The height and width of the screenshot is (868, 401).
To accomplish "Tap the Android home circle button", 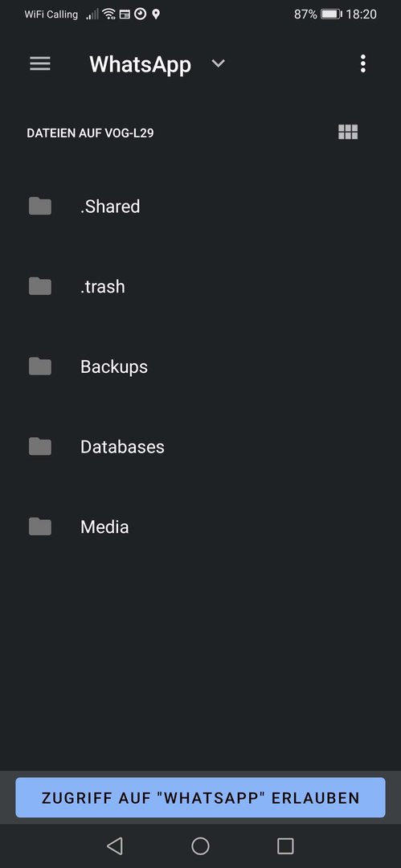I will point(201,845).
